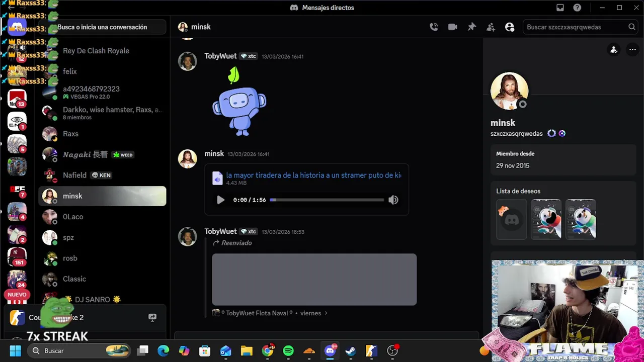
Task: Click the Reenviado label
Action: (x=236, y=243)
